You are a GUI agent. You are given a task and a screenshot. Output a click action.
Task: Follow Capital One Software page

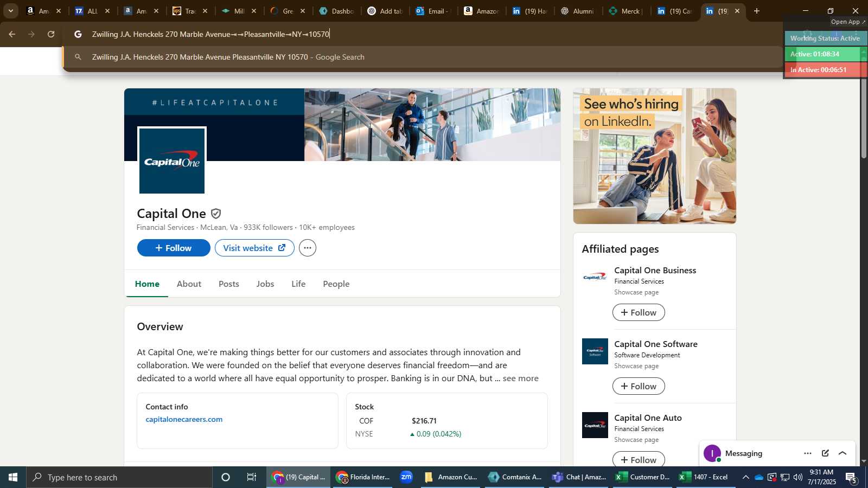tap(639, 386)
